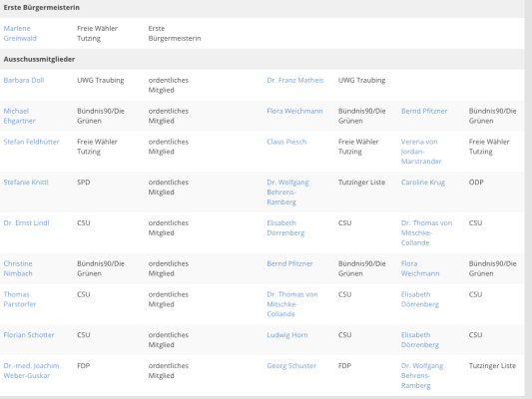This screenshot has width=532, height=399.
Task: Click the Erste Bürgermeisterin section header
Action: (x=262, y=8)
